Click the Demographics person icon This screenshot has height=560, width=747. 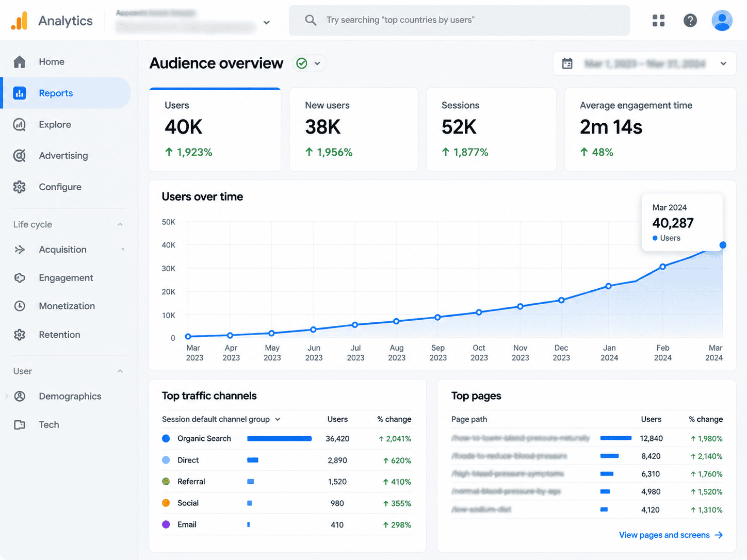click(x=20, y=397)
